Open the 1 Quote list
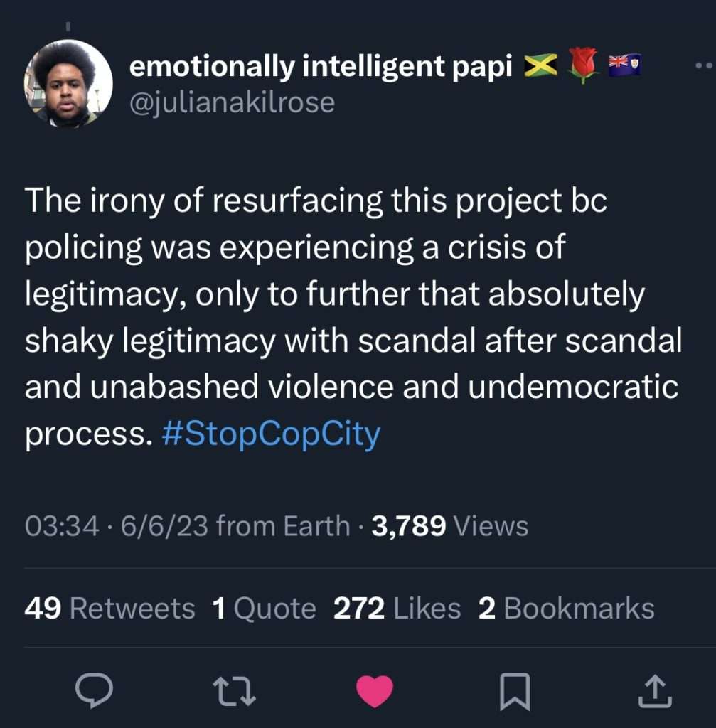This screenshot has width=716, height=728. tap(264, 609)
